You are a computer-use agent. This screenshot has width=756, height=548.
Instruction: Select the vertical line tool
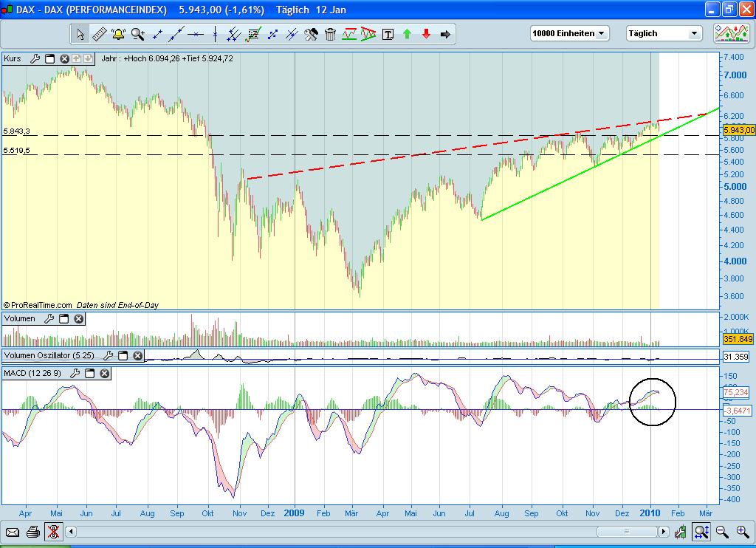pos(216,33)
